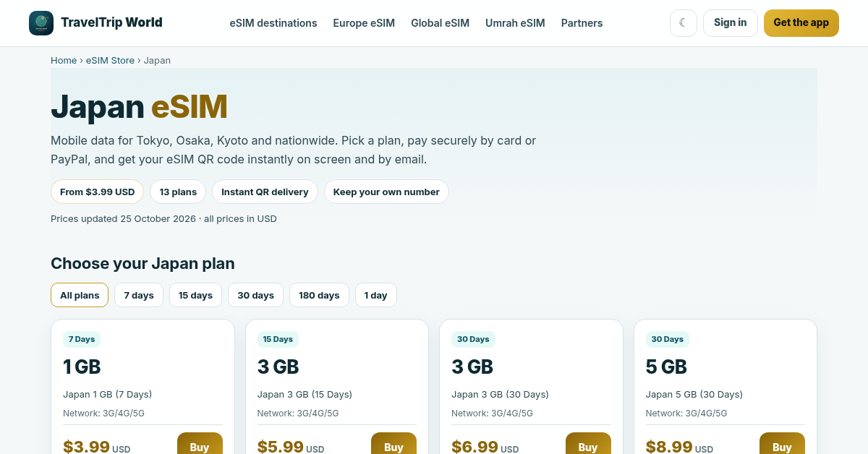Filter plans by 30 days
This screenshot has height=454, width=868.
pyautogui.click(x=255, y=295)
